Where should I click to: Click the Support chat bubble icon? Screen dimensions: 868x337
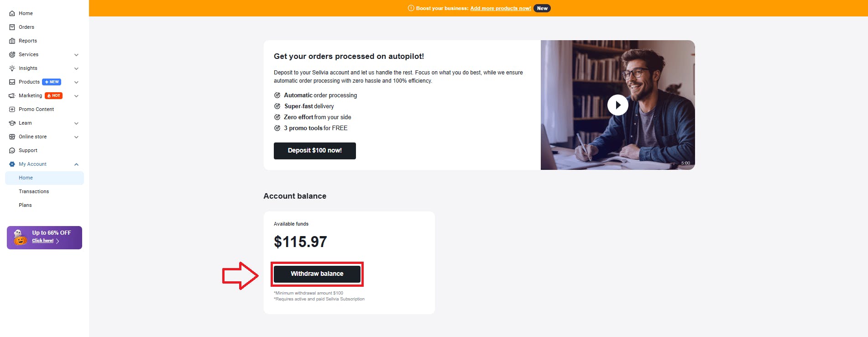click(x=12, y=151)
